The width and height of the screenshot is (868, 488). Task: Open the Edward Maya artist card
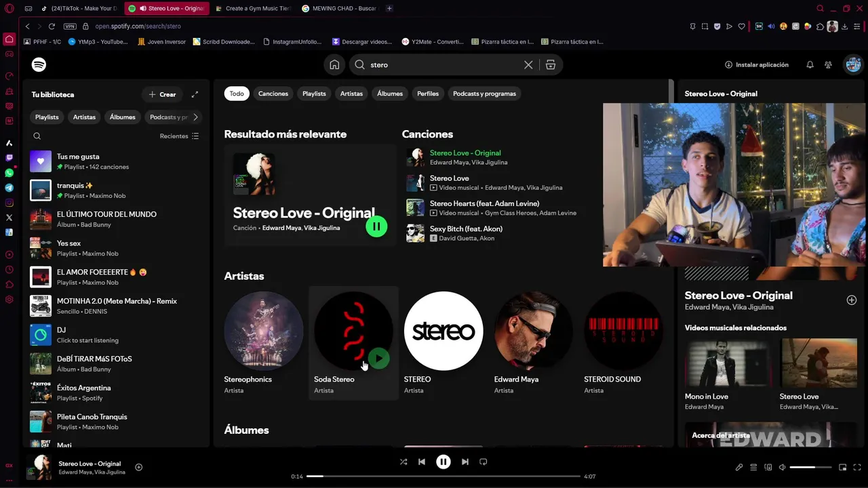[534, 343]
